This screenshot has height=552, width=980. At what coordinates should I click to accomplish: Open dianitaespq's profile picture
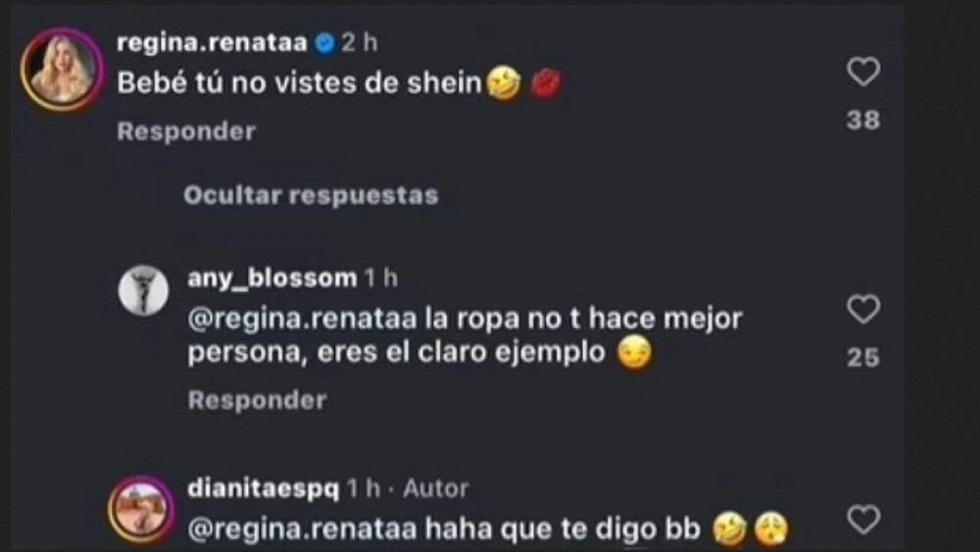[141, 509]
